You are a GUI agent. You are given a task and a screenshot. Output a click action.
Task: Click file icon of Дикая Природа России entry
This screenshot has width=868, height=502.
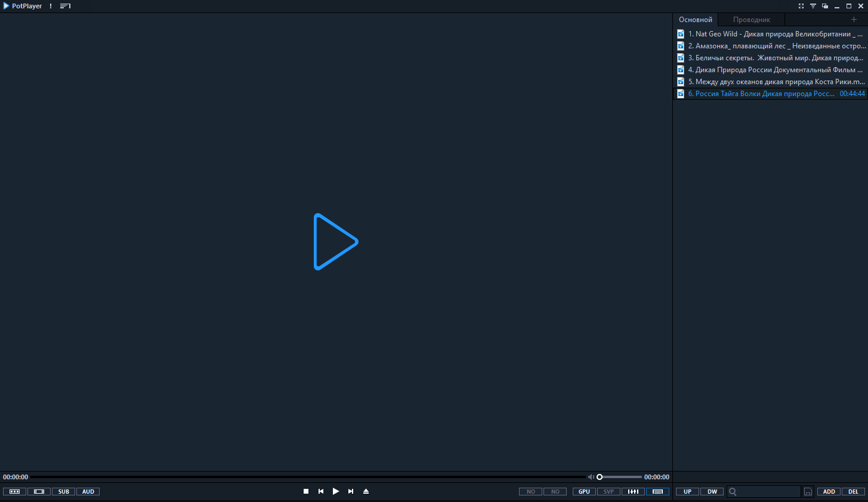681,70
